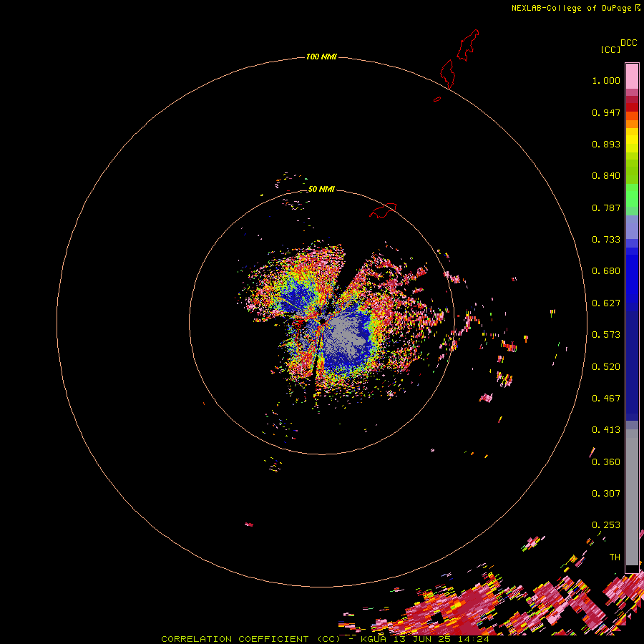
Task: Click the 0.947 color scale value
Action: [606, 112]
